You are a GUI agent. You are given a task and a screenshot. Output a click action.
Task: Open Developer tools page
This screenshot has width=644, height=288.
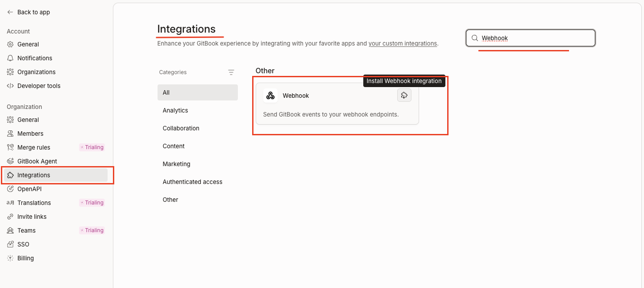(56, 86)
